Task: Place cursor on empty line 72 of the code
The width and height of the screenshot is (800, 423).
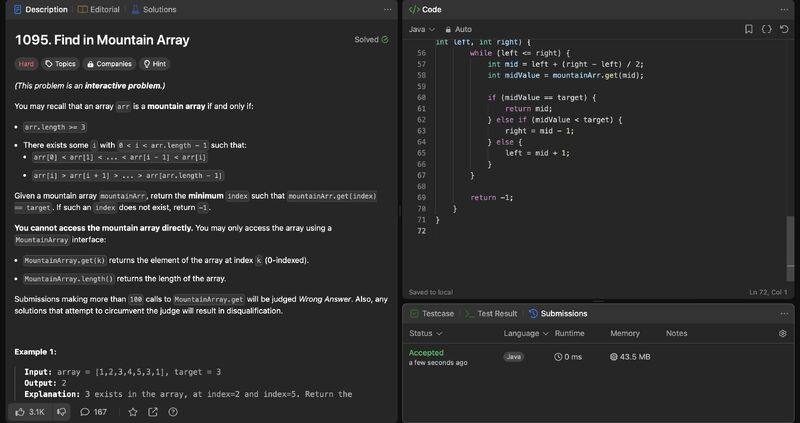Action: tap(607, 231)
